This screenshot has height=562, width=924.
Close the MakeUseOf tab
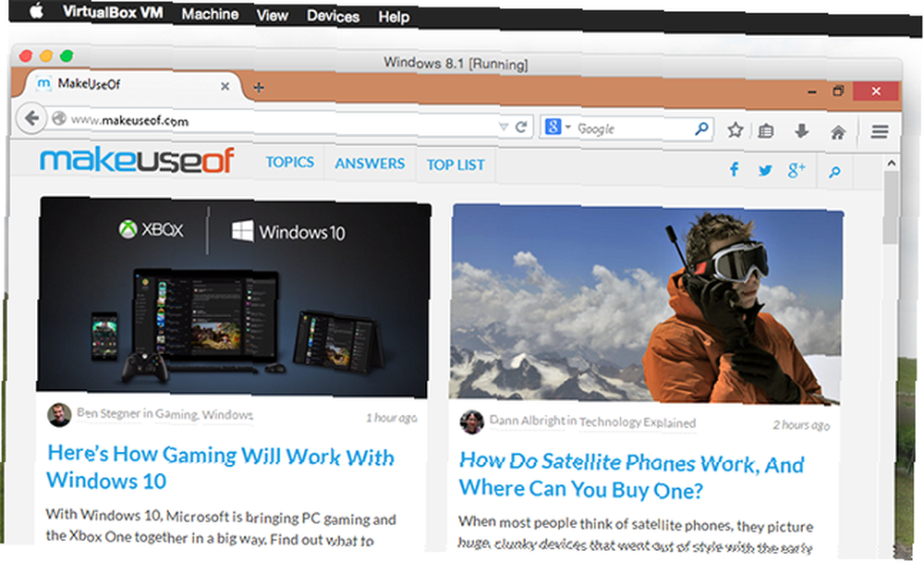click(225, 87)
